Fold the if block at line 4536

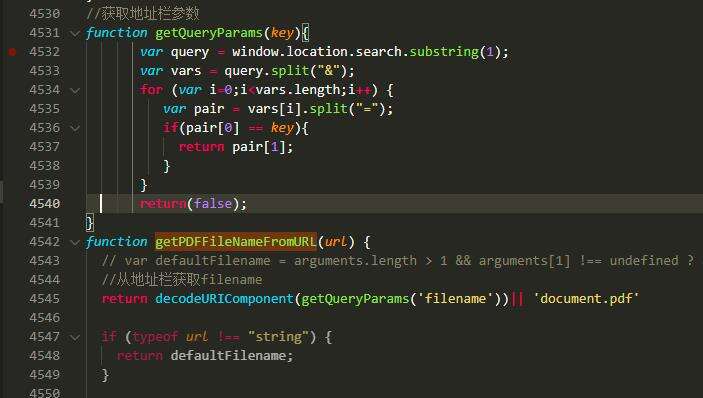pos(75,128)
